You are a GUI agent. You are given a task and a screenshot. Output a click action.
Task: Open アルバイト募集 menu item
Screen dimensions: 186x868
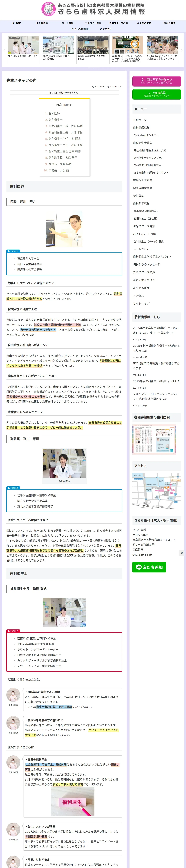click(x=93, y=23)
